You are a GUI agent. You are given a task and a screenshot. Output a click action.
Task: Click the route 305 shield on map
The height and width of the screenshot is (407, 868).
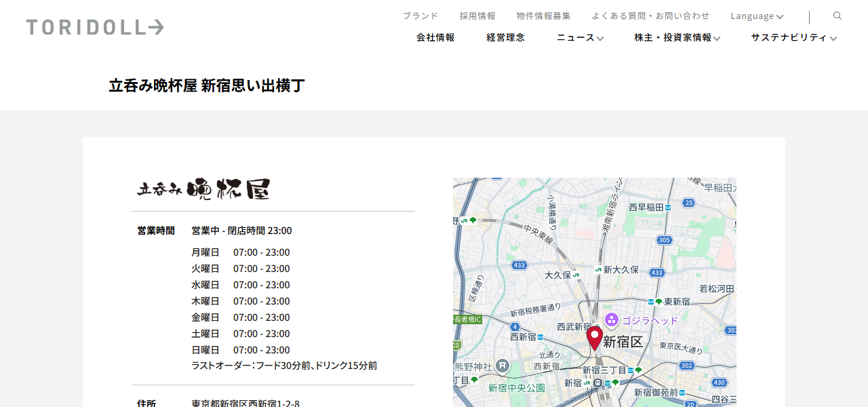tap(665, 240)
